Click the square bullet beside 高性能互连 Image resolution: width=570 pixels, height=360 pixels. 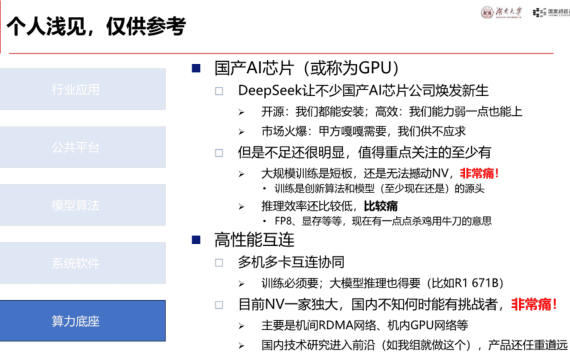pos(196,240)
